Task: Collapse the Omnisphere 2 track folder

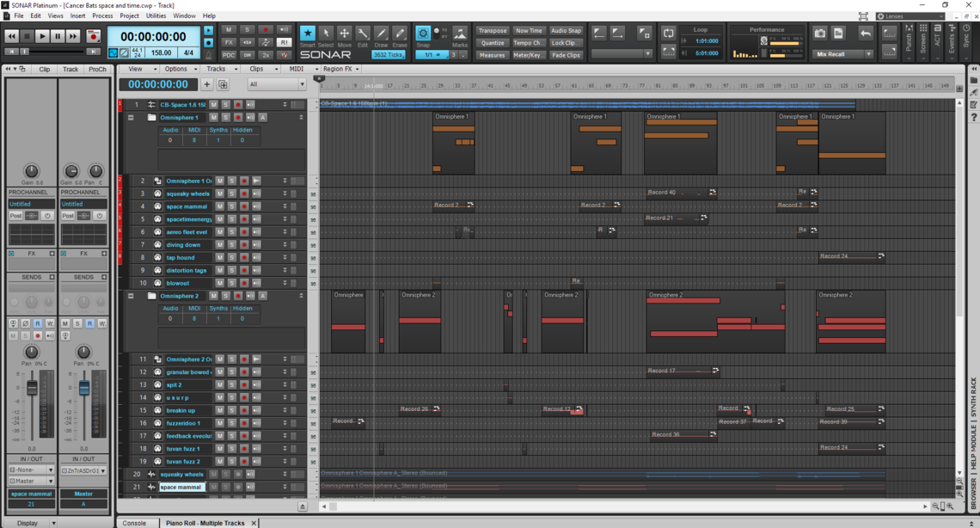Action: 131,296
